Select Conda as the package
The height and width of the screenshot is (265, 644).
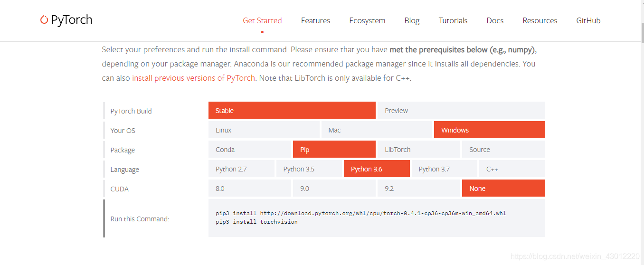point(249,149)
